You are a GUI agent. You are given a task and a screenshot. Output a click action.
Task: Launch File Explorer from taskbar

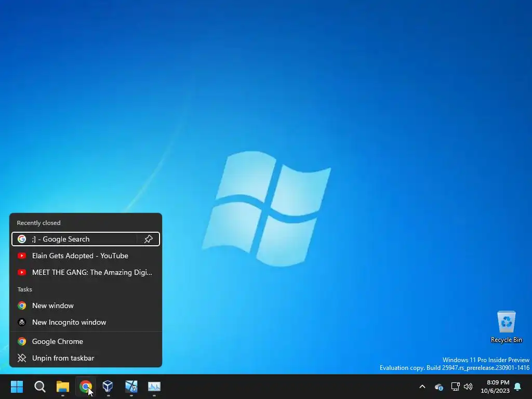pos(63,387)
